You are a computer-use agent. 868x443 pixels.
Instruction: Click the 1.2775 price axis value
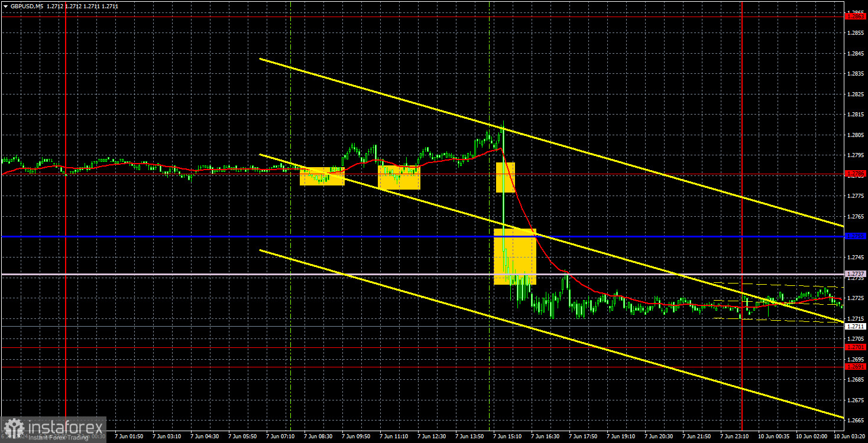coord(856,196)
